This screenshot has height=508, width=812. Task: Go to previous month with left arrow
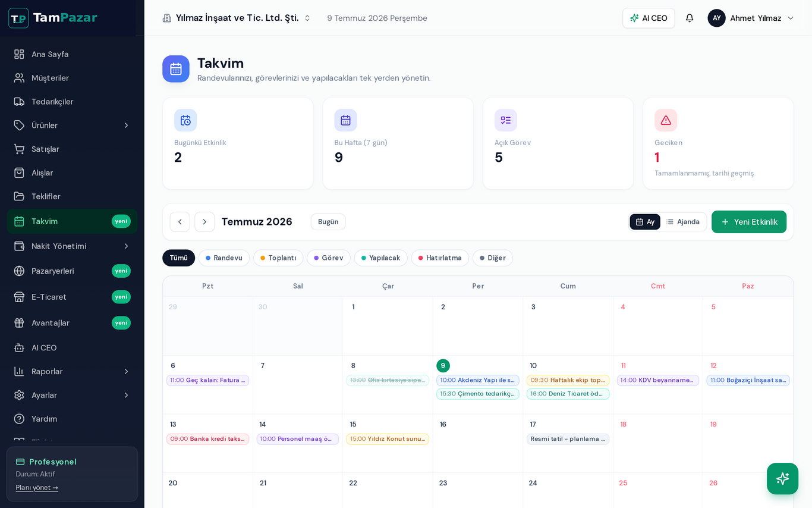tap(180, 222)
